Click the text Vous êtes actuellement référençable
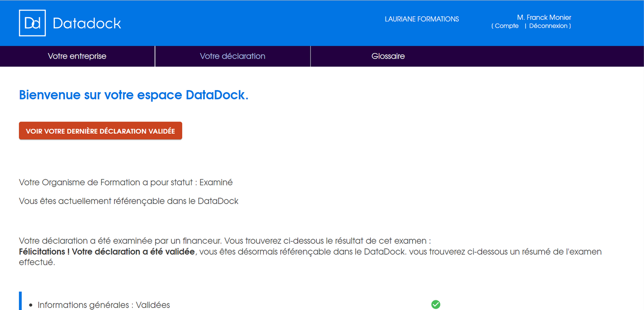644x310 pixels. (129, 201)
